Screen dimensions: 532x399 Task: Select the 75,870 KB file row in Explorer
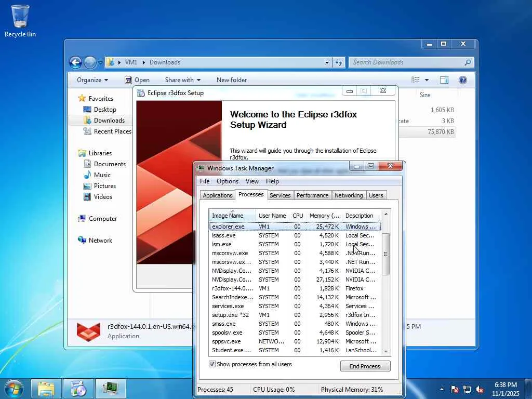(x=427, y=132)
